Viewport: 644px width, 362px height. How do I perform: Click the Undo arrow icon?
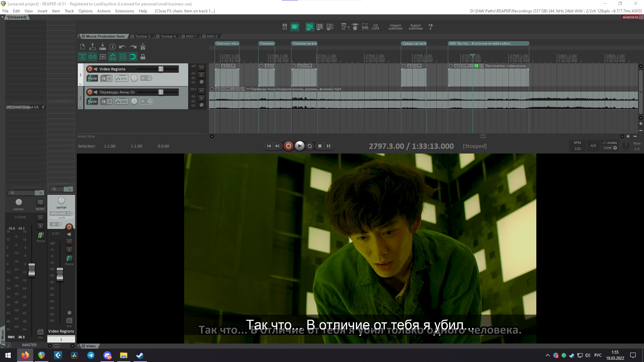(x=123, y=47)
